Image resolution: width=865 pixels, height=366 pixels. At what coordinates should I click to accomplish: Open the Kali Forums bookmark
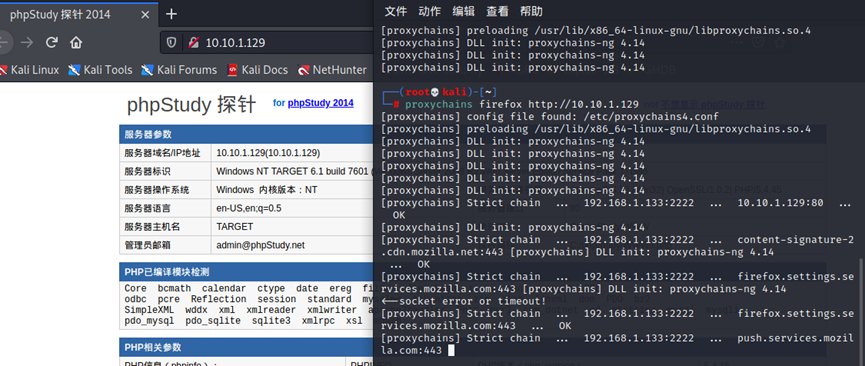tap(179, 70)
